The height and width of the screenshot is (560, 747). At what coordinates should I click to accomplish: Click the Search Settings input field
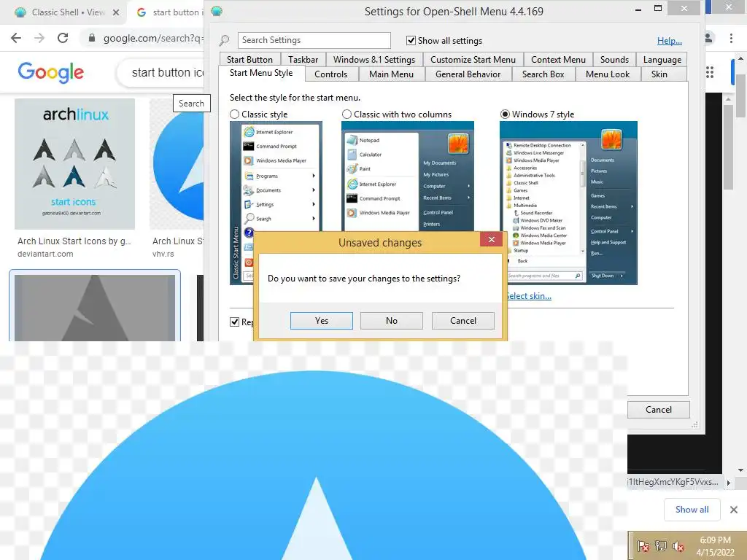tap(314, 41)
